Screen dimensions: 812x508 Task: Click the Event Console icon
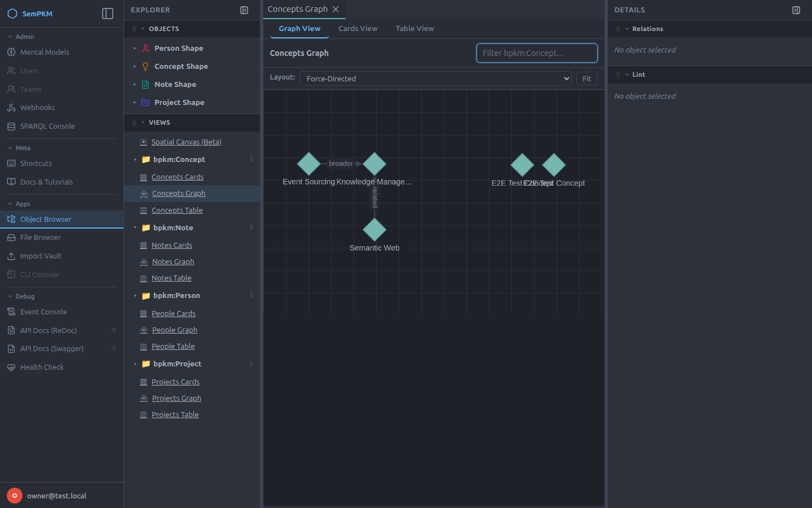[11, 312]
